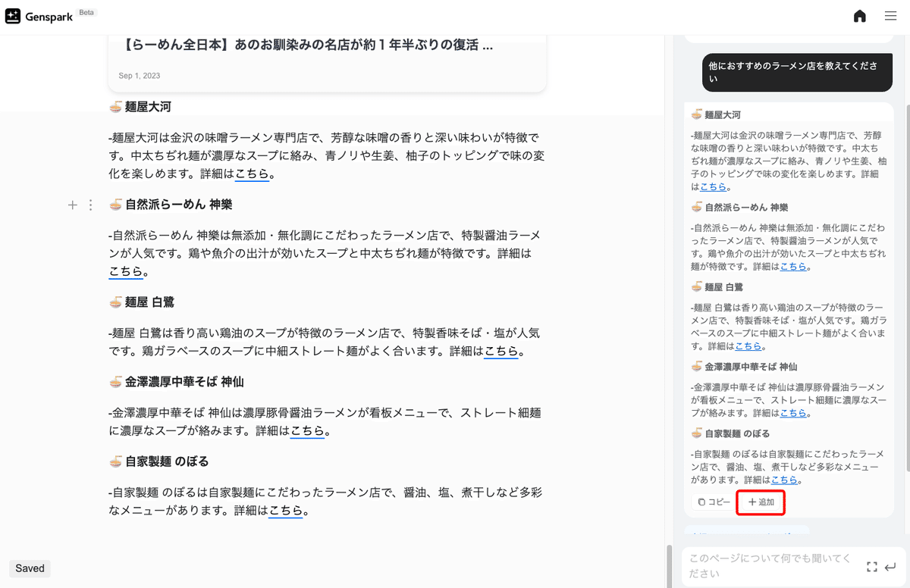Open こちら link in chat panel 麺屋大河 answer

coord(713,186)
